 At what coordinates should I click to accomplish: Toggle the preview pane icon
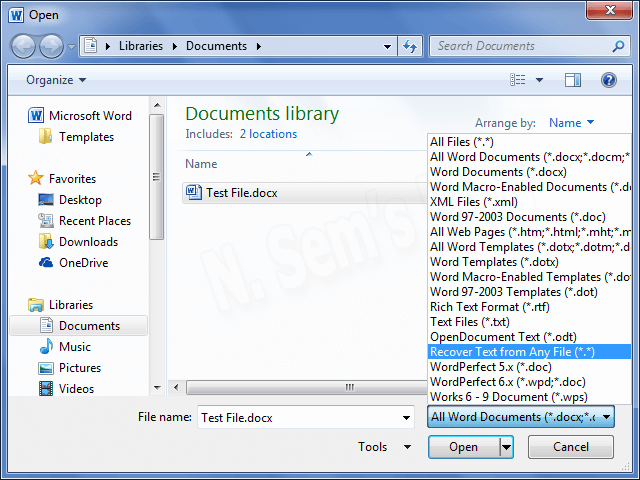coord(573,80)
